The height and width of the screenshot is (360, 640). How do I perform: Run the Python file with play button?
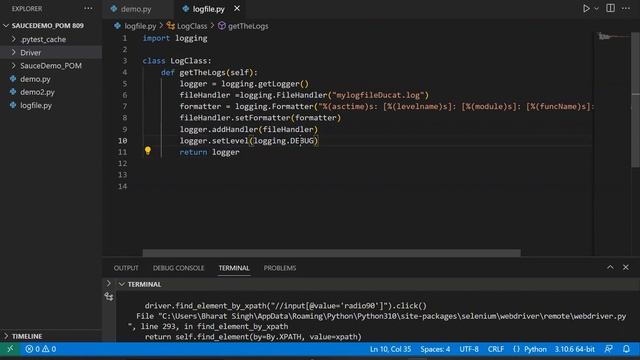(x=586, y=9)
